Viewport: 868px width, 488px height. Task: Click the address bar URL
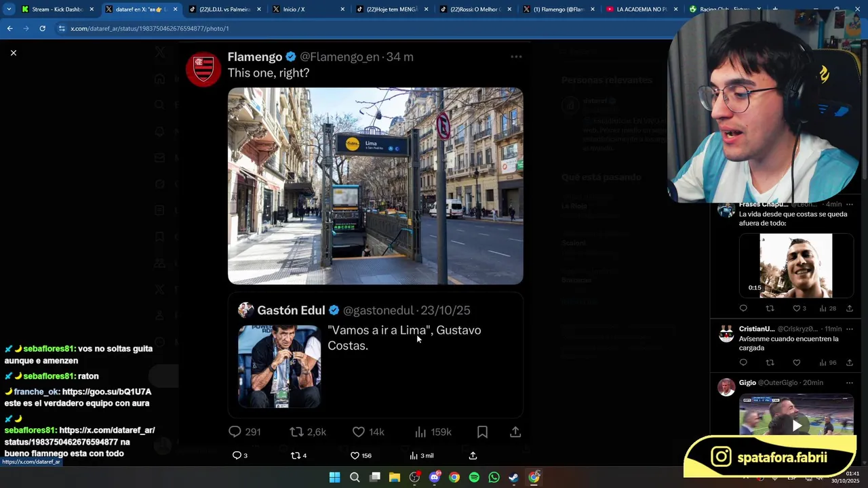[150, 28]
